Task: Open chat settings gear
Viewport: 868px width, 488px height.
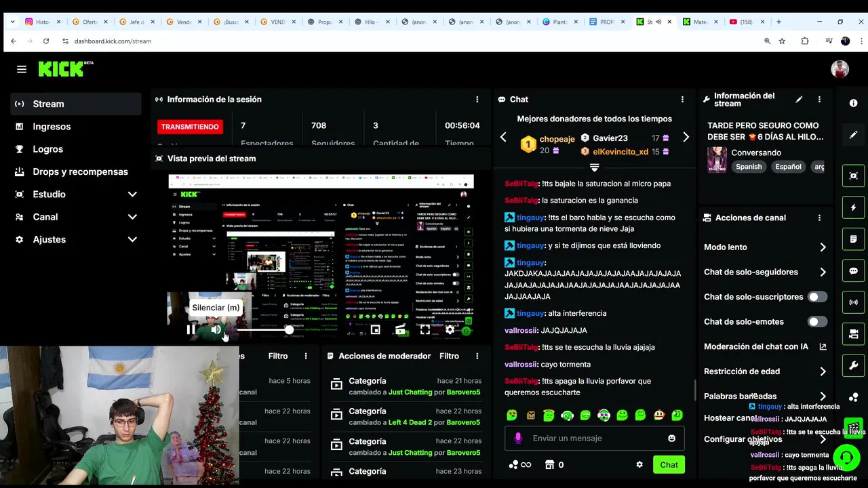Action: tap(639, 465)
